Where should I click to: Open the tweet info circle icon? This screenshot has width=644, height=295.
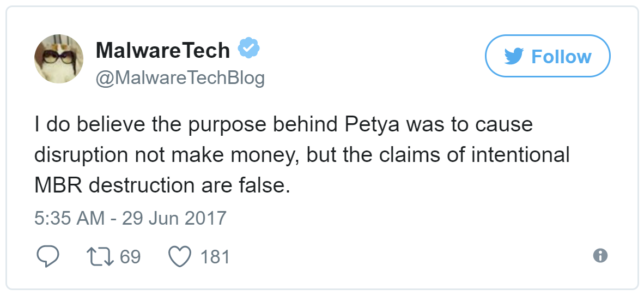pos(600,256)
